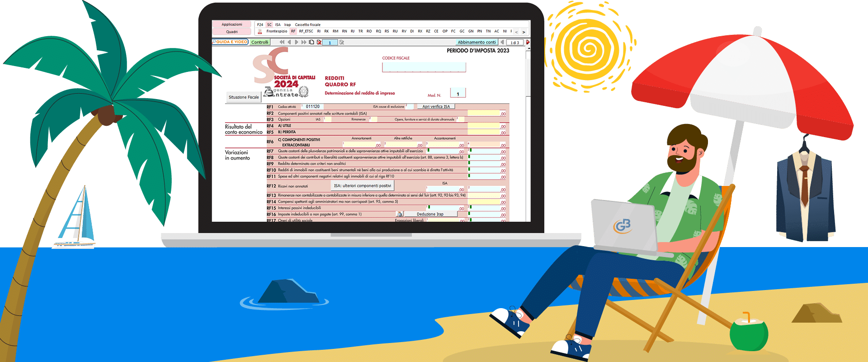Switch to the F24 application tab

[x=260, y=24]
